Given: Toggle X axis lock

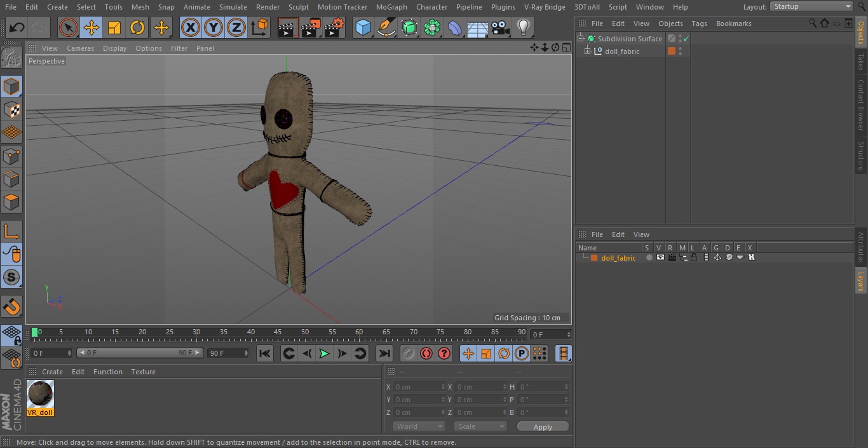Looking at the screenshot, I should [190, 27].
